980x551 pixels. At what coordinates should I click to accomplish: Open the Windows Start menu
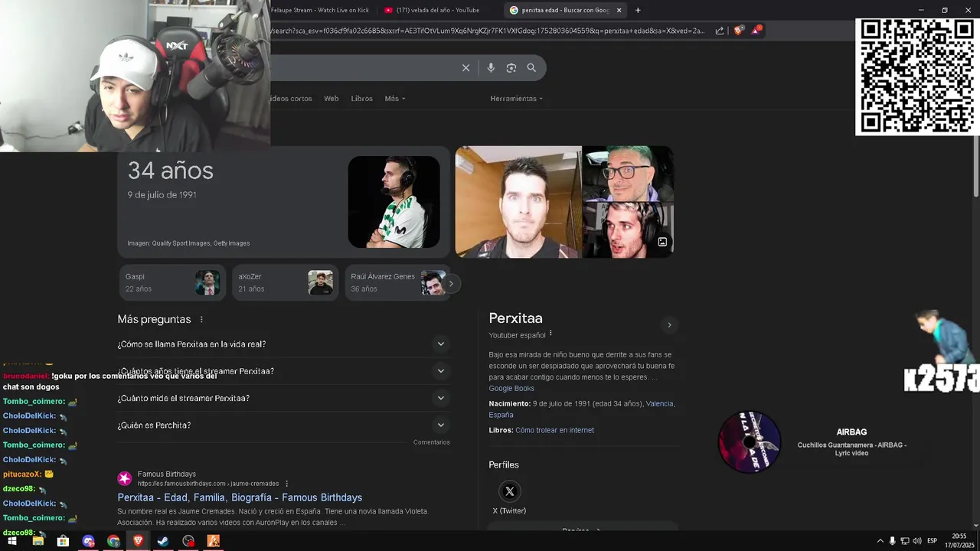point(12,541)
